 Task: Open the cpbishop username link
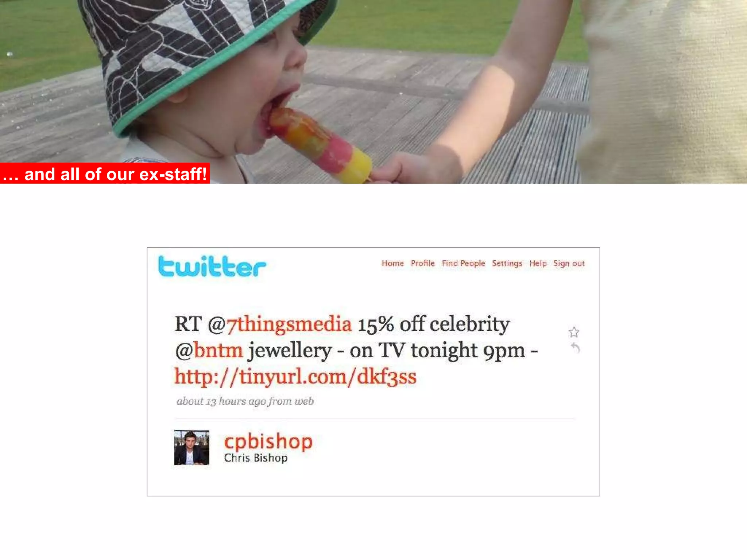[268, 442]
